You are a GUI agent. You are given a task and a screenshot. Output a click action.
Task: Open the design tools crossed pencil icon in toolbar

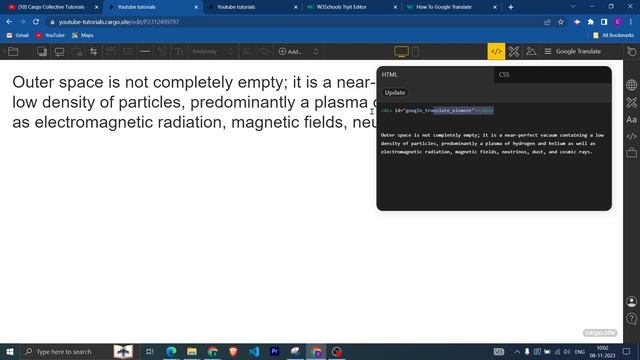(x=513, y=51)
